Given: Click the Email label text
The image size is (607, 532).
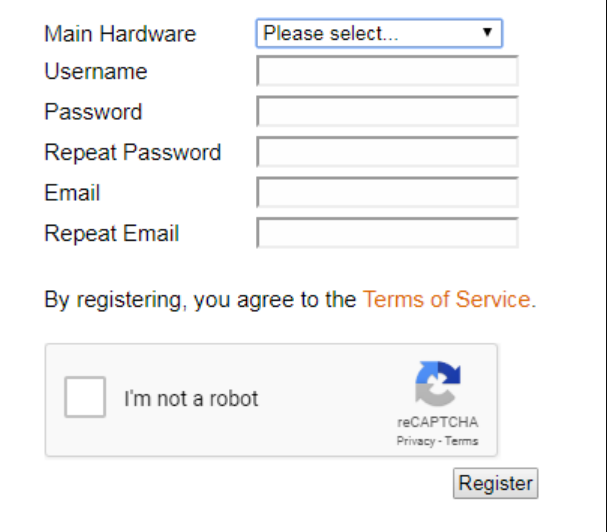Looking at the screenshot, I should (72, 192).
